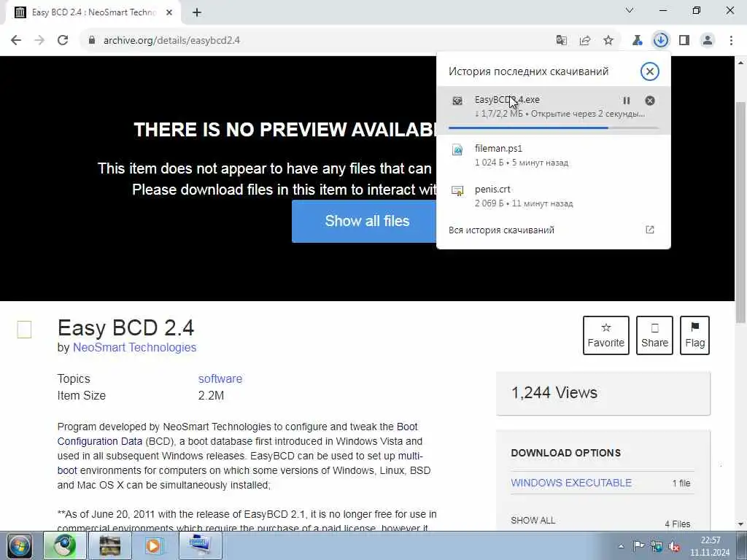Flag this archive item
The height and width of the screenshot is (560, 747).
694,335
